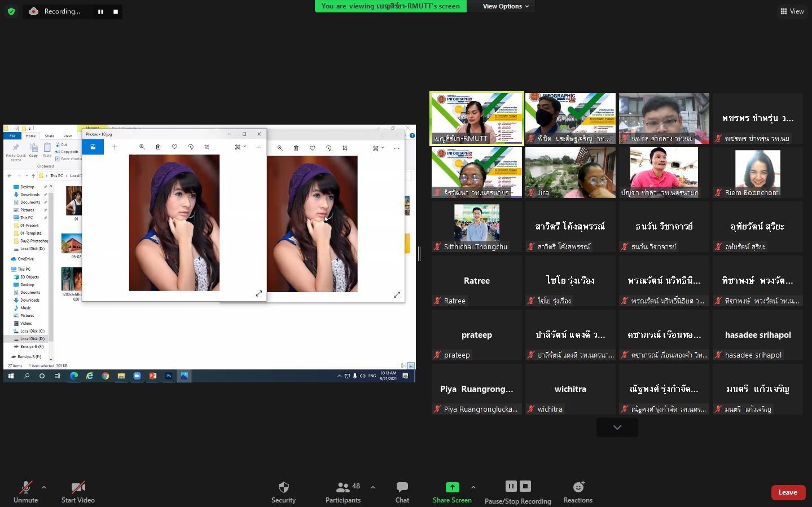Open See all photos icon in Photos
The image size is (812, 507).
pos(93,147)
